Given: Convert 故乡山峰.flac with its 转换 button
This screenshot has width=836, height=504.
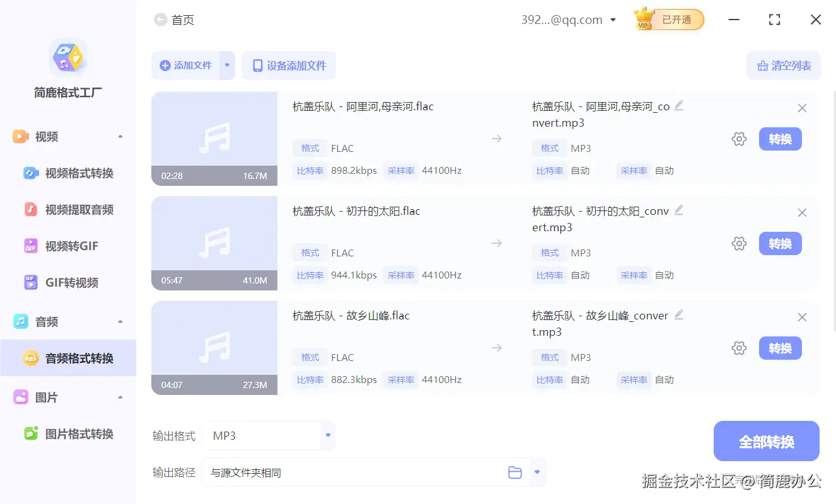Looking at the screenshot, I should tap(780, 348).
